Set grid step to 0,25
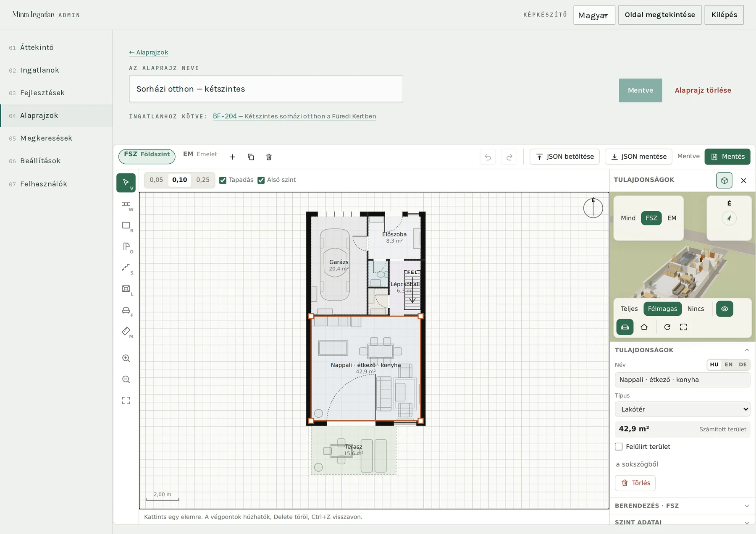Viewport: 756px width, 534px height. 203,180
